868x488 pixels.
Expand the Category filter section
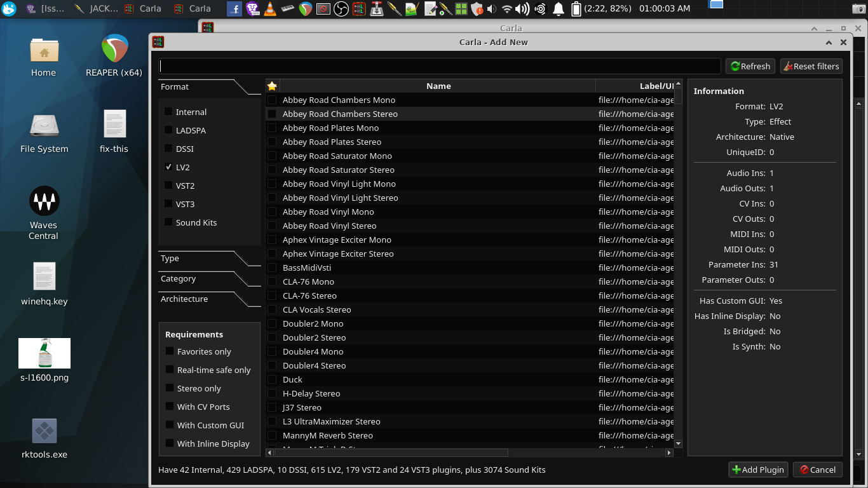tap(209, 279)
